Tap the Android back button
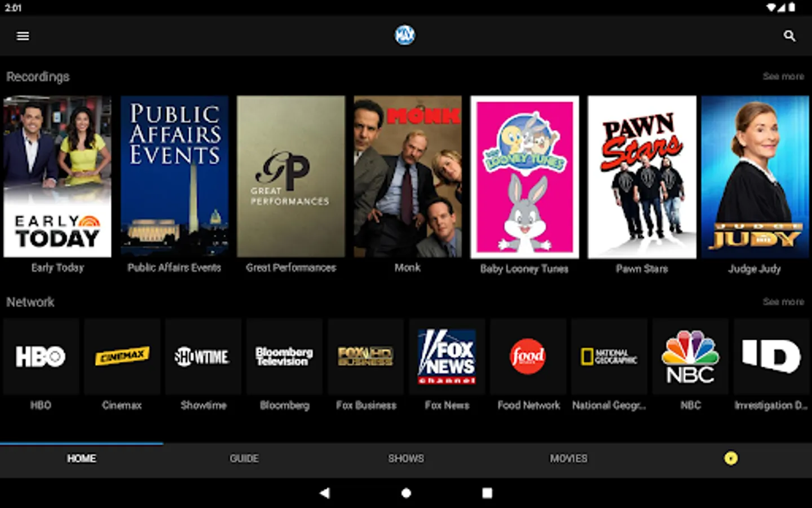The height and width of the screenshot is (508, 812). click(x=324, y=493)
